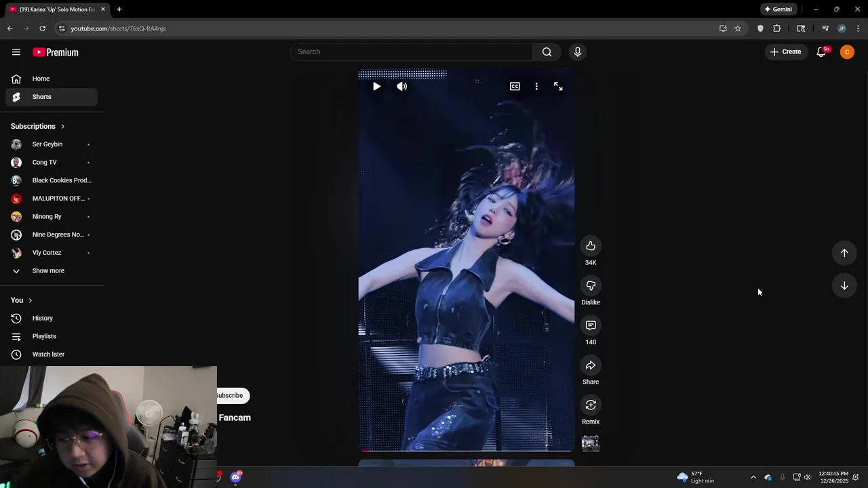Image resolution: width=868 pixels, height=488 pixels.
Task: Open Cong TV channel
Action: [x=52, y=163]
